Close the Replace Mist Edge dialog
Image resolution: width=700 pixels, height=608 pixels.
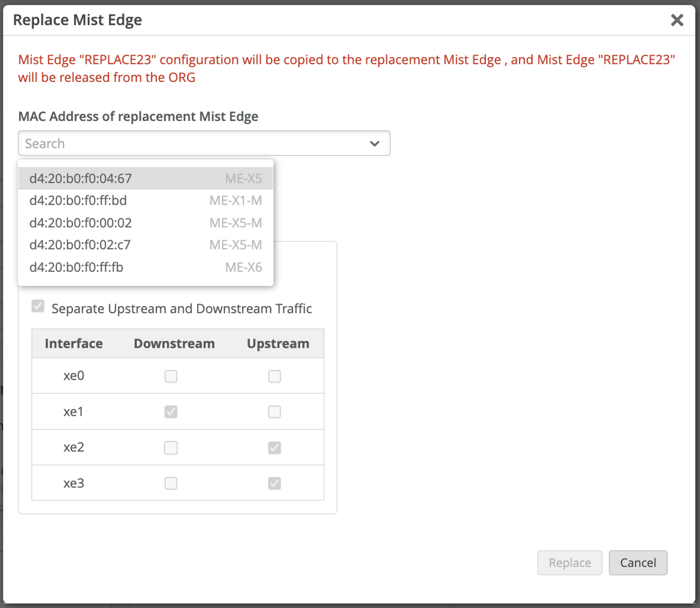point(677,20)
